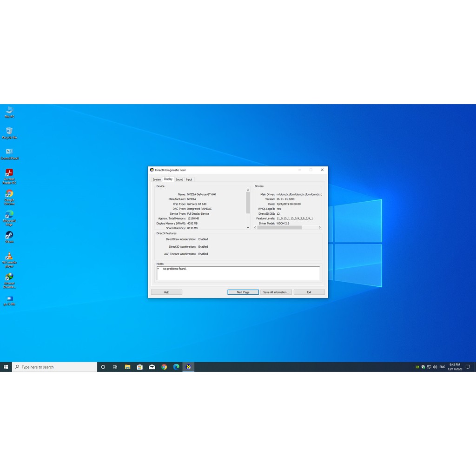The image size is (476, 476).
Task: Click Save All Information button
Action: click(276, 292)
